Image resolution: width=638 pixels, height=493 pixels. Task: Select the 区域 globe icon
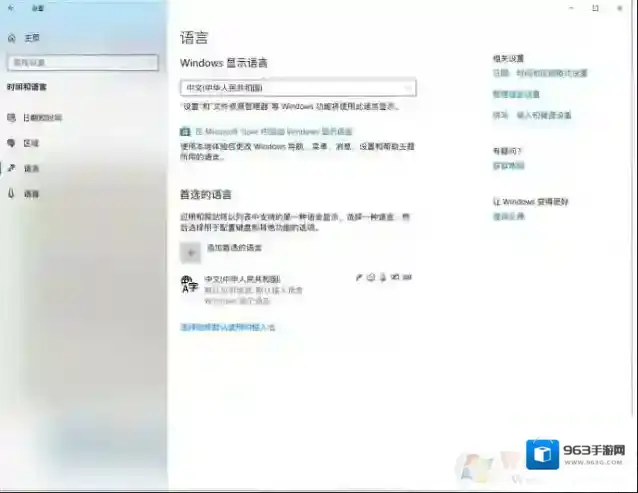click(x=12, y=143)
